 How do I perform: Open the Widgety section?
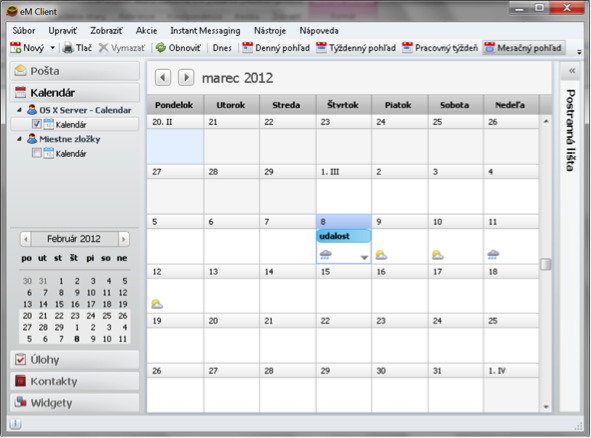(x=75, y=403)
